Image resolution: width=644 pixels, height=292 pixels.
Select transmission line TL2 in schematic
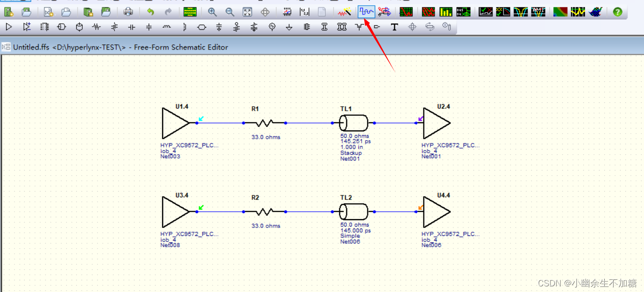[353, 212]
